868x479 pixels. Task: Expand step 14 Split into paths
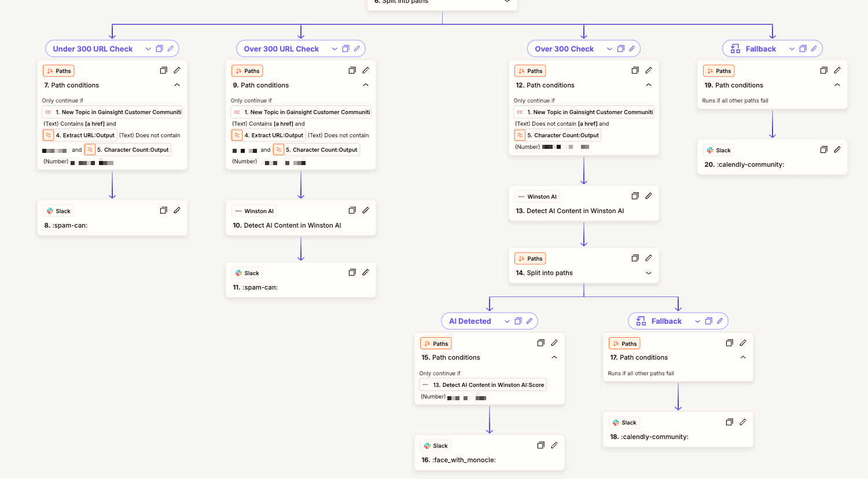click(x=649, y=273)
